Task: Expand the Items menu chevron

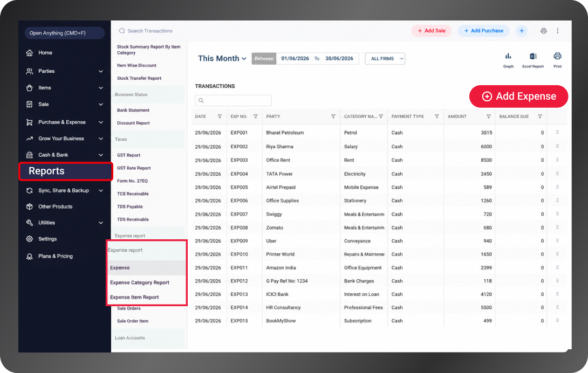Action: click(x=101, y=88)
